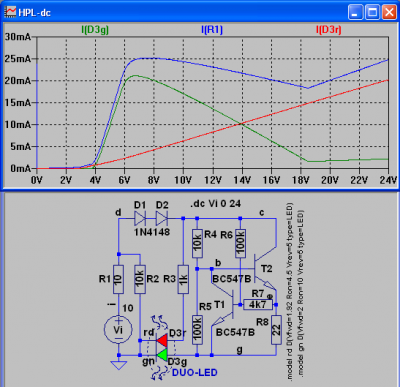Minimize the HPL-dc plot window
Viewport: 400px width, 387px height.
355,12
